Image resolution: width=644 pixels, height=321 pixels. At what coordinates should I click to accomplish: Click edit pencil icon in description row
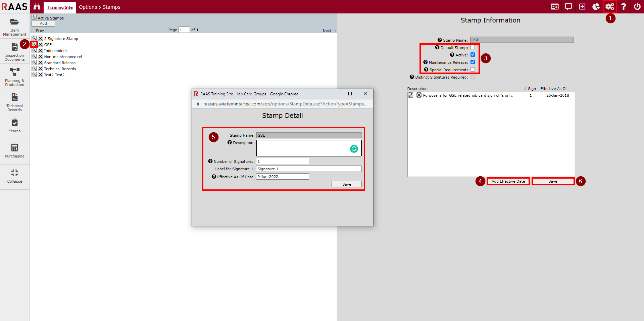(x=410, y=95)
